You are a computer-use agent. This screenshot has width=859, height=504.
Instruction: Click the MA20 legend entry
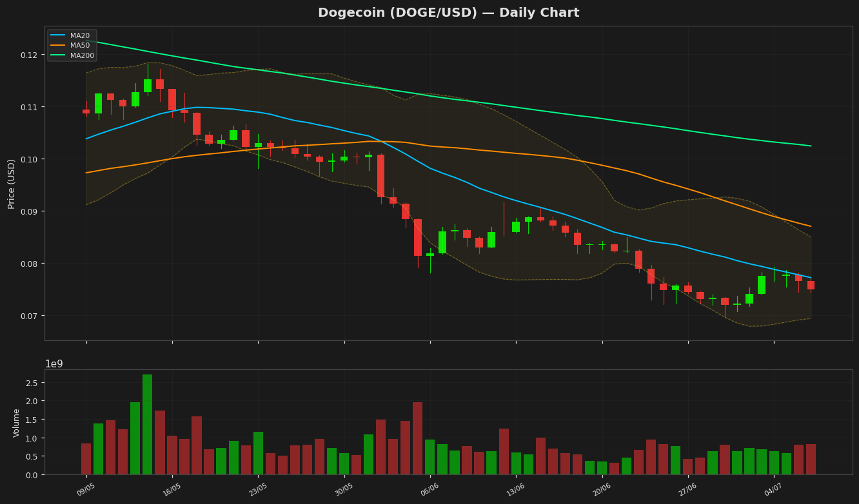coord(72,35)
